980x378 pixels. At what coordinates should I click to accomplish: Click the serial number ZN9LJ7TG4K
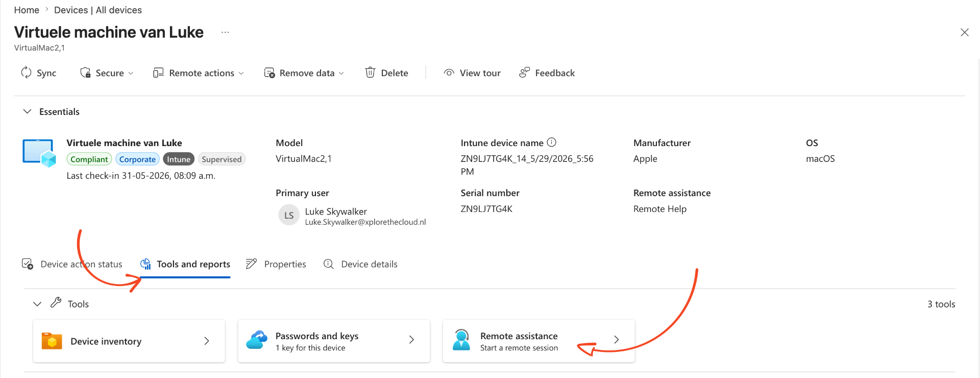[486, 209]
